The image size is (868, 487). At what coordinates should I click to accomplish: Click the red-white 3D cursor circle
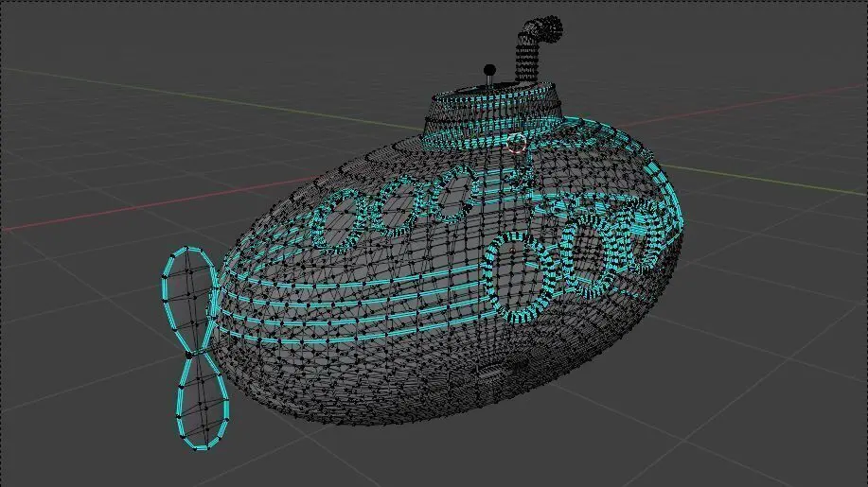tap(517, 144)
